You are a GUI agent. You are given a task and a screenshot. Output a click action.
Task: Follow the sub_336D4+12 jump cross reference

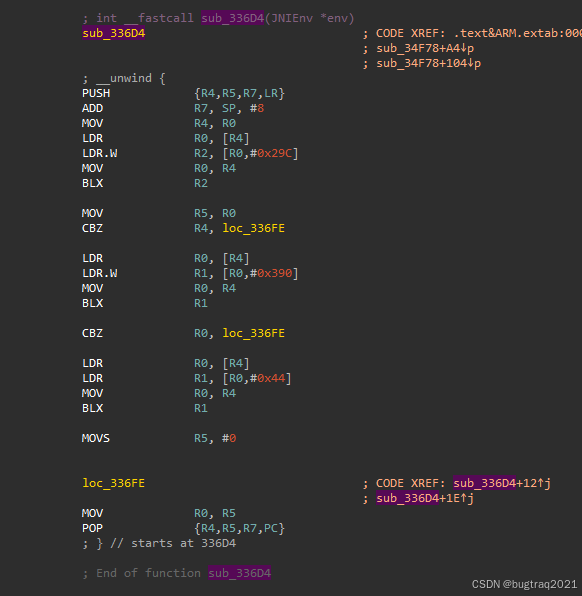(x=502, y=483)
